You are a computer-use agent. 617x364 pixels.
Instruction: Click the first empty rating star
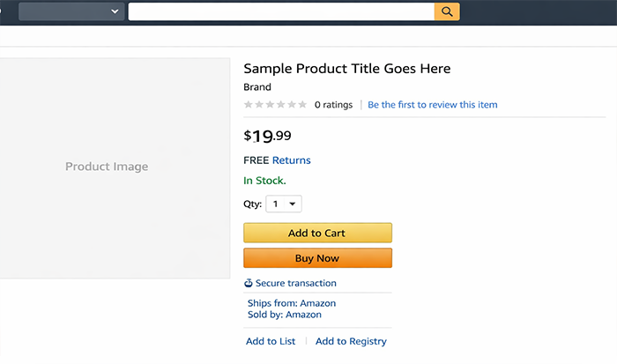pos(249,105)
